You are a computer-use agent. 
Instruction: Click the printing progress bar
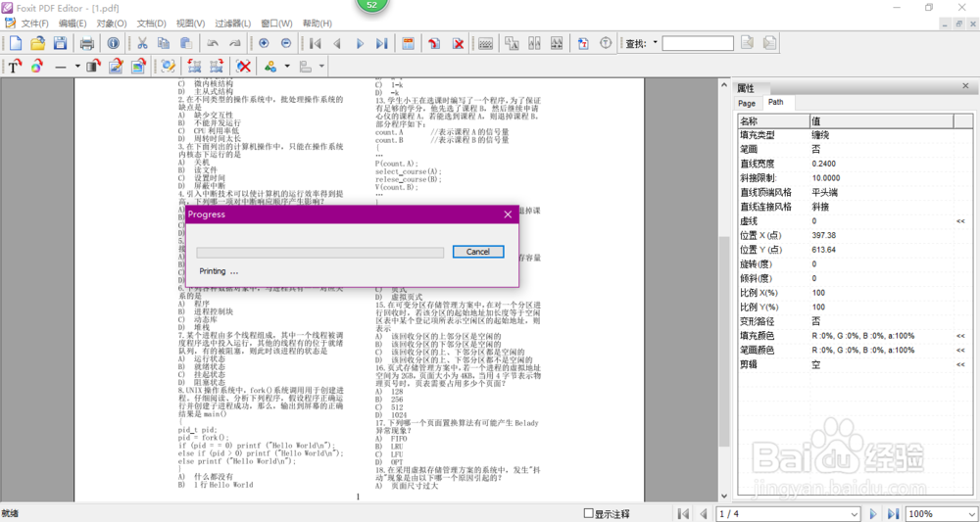click(x=320, y=253)
